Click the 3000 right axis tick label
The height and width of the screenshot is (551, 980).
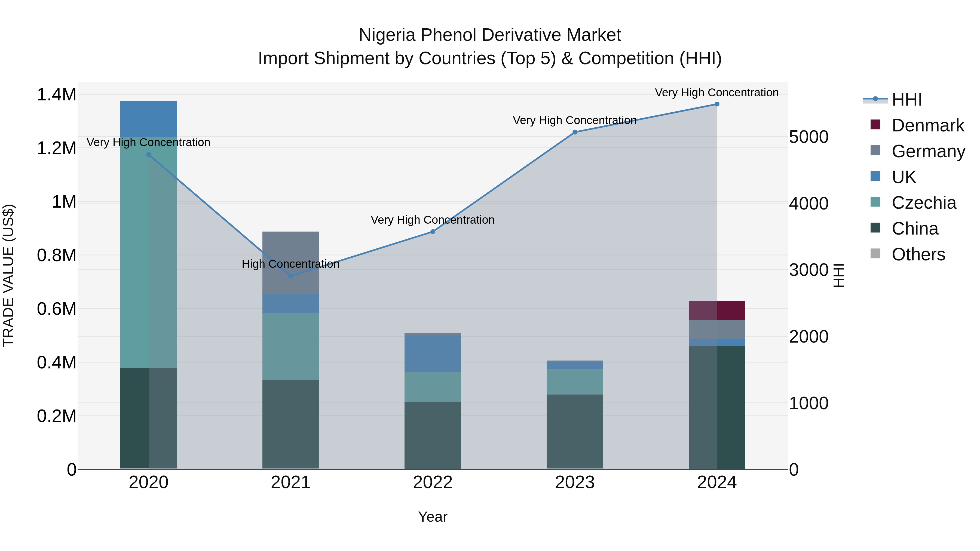809,270
